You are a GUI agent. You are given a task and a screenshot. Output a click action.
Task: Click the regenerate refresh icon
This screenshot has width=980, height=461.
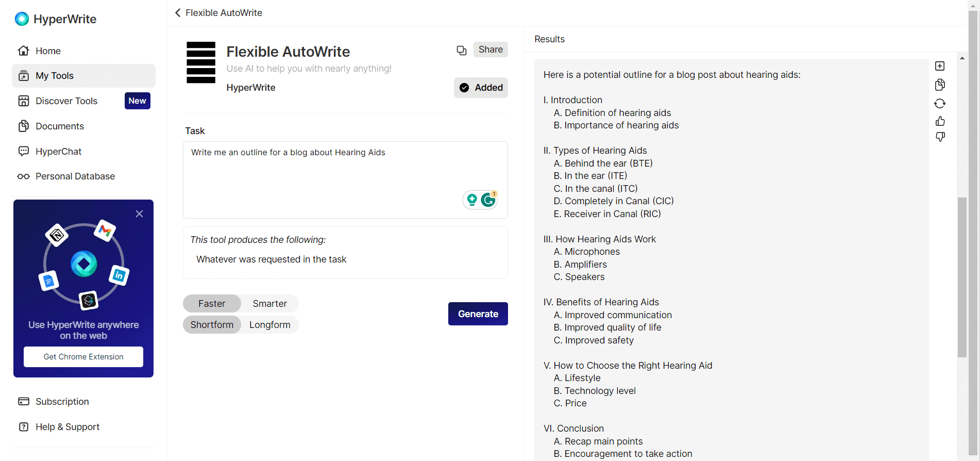tap(940, 104)
